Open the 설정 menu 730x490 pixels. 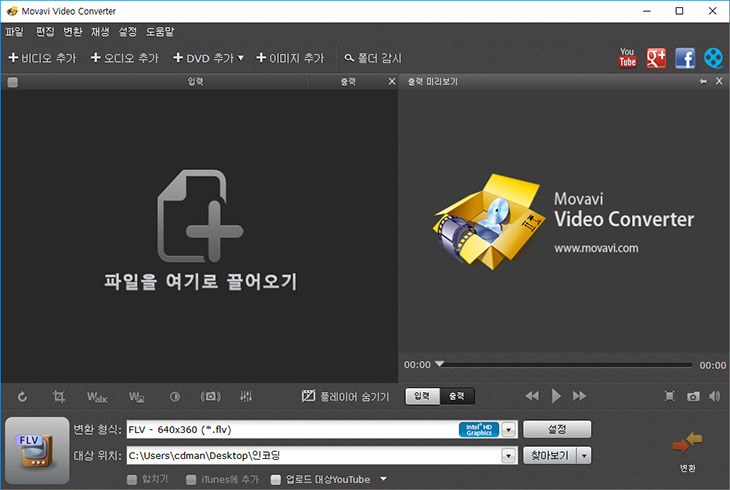(x=128, y=32)
